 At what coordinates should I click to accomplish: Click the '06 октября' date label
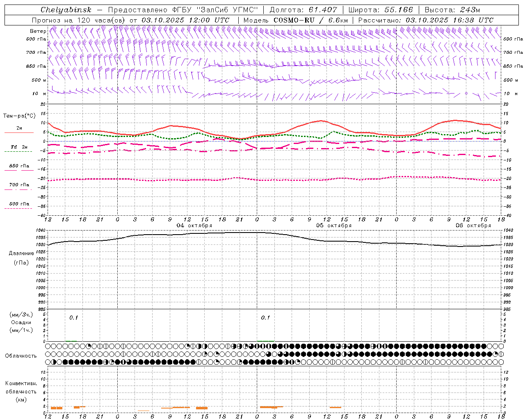(x=473, y=226)
